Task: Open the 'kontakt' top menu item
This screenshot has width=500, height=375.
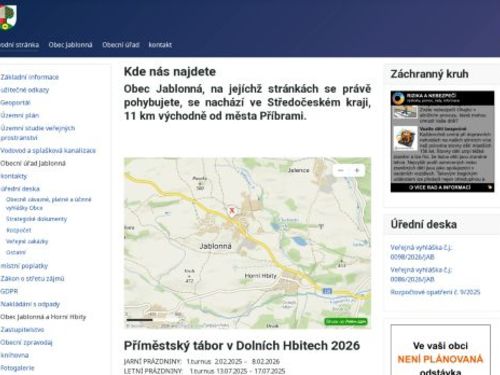Action: coord(160,45)
